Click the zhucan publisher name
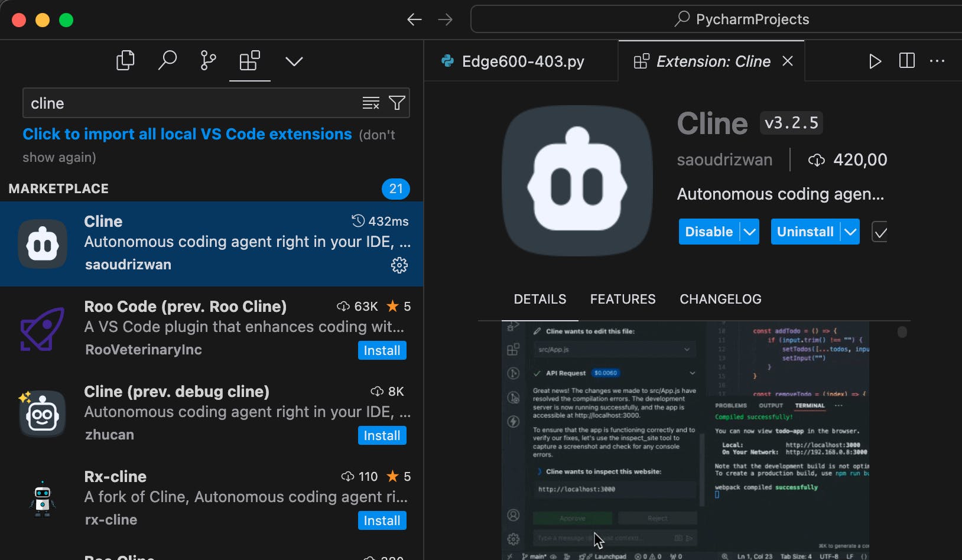This screenshot has height=560, width=962. (109, 435)
